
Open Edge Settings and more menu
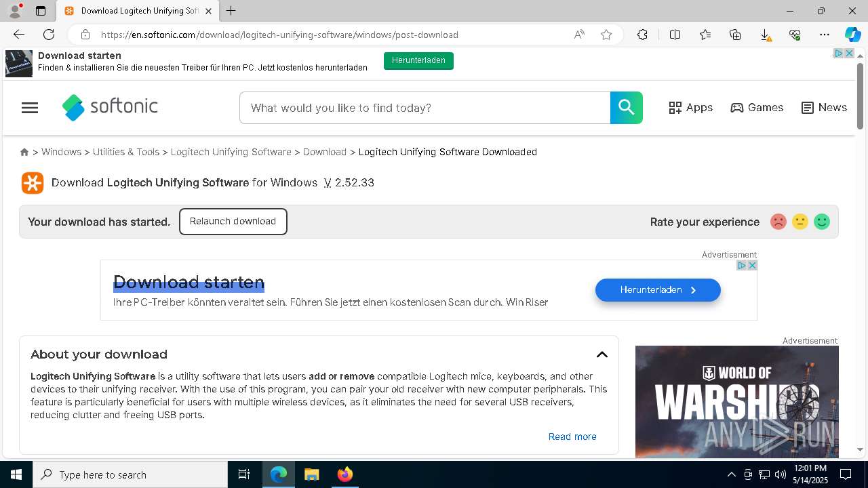coord(825,35)
